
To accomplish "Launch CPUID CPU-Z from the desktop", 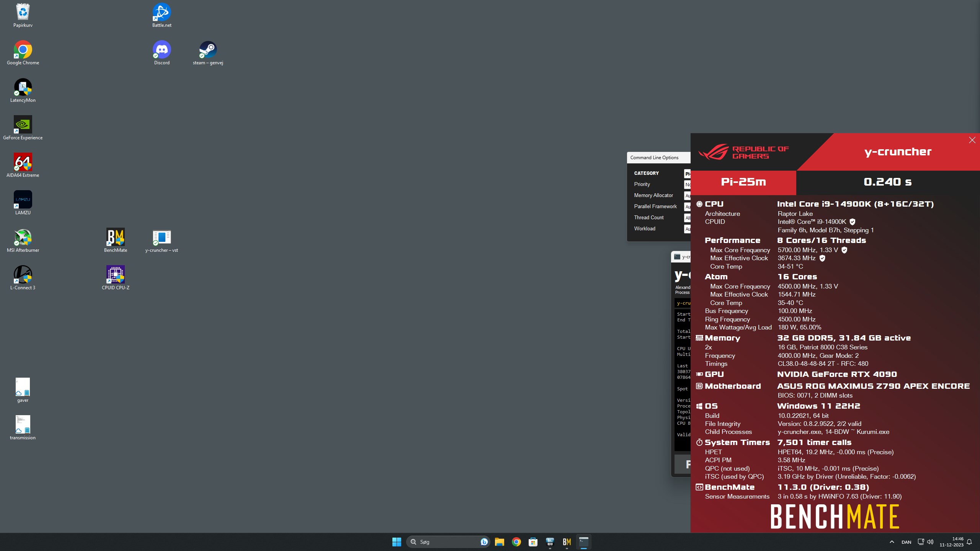I will (x=116, y=278).
